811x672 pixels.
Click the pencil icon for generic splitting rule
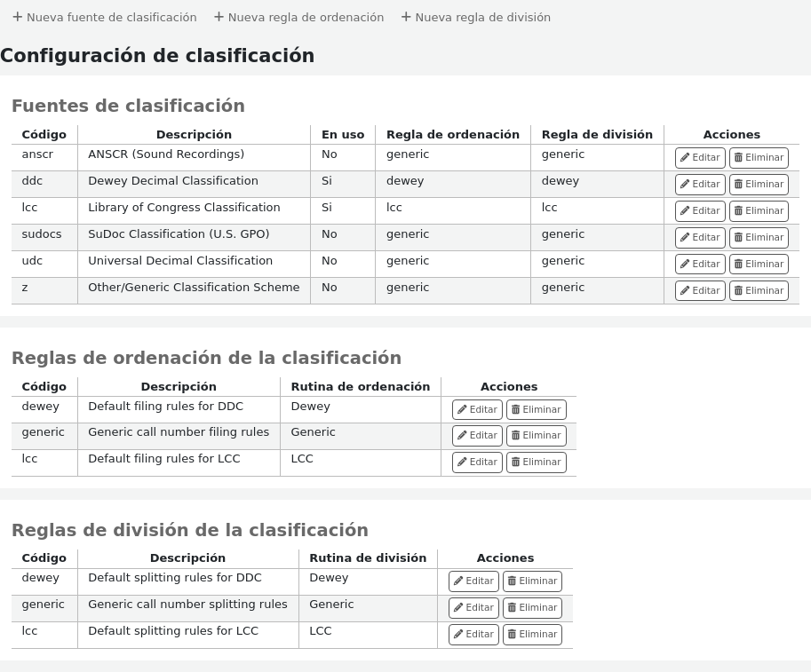point(458,607)
